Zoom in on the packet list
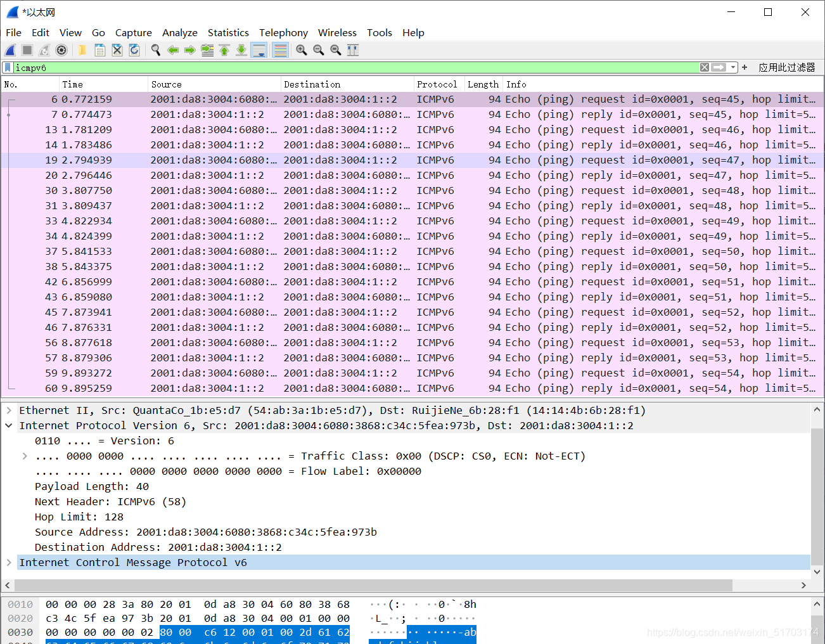Image resolution: width=825 pixels, height=644 pixels. click(x=302, y=50)
